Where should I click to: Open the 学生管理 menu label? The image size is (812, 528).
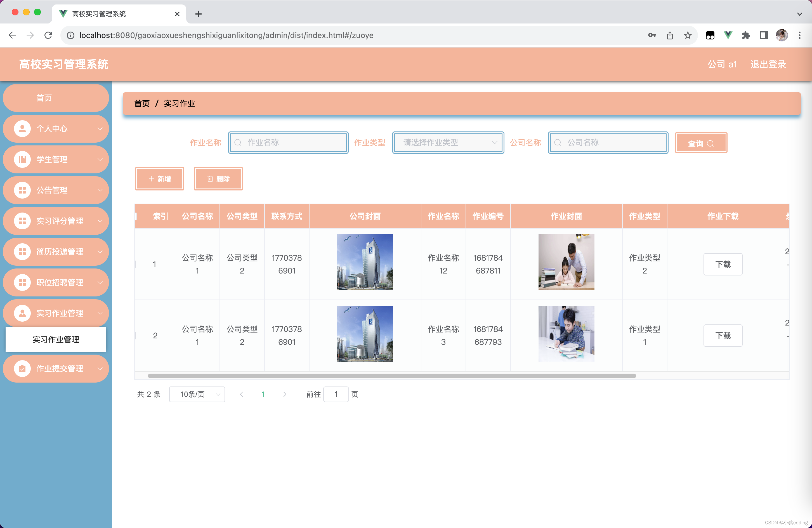52,159
